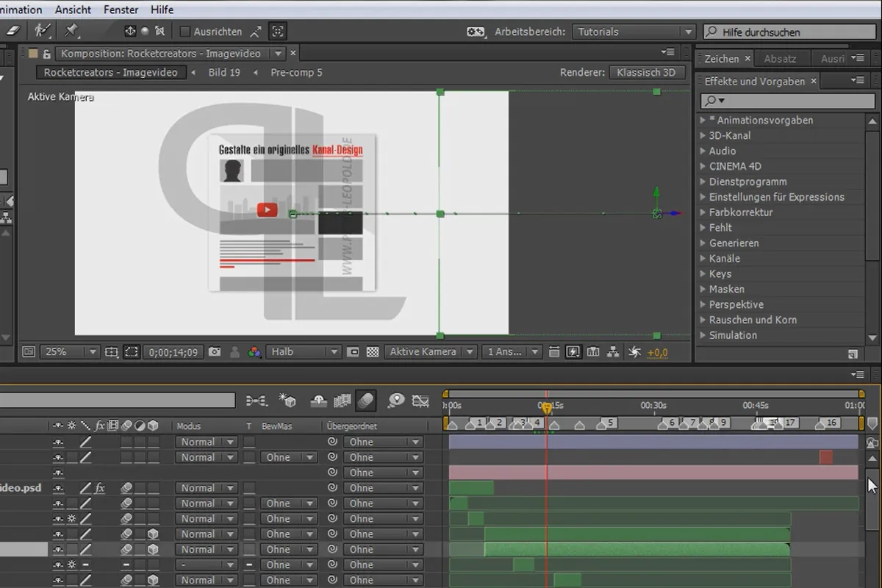Switch to the Absatz tab
The width and height of the screenshot is (882, 588).
[x=780, y=59]
